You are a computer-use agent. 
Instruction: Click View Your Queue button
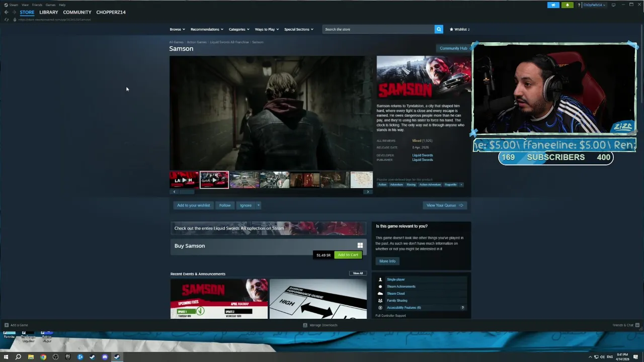tap(445, 205)
